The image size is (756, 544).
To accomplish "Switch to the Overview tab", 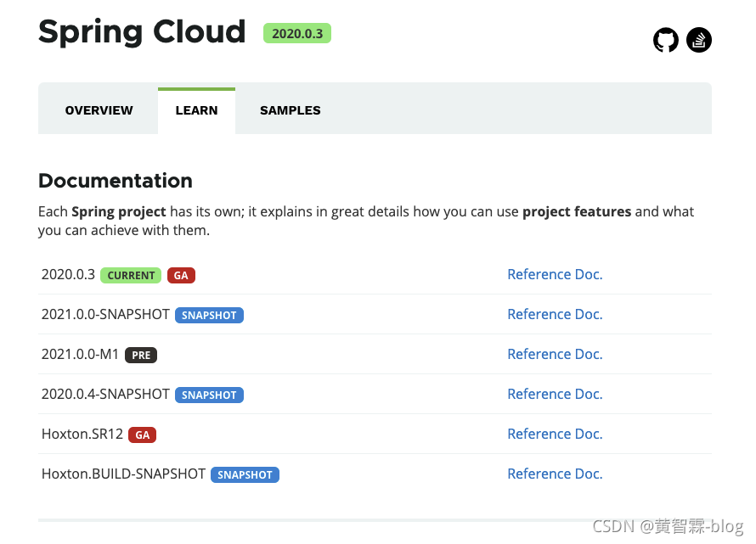I will pyautogui.click(x=99, y=110).
